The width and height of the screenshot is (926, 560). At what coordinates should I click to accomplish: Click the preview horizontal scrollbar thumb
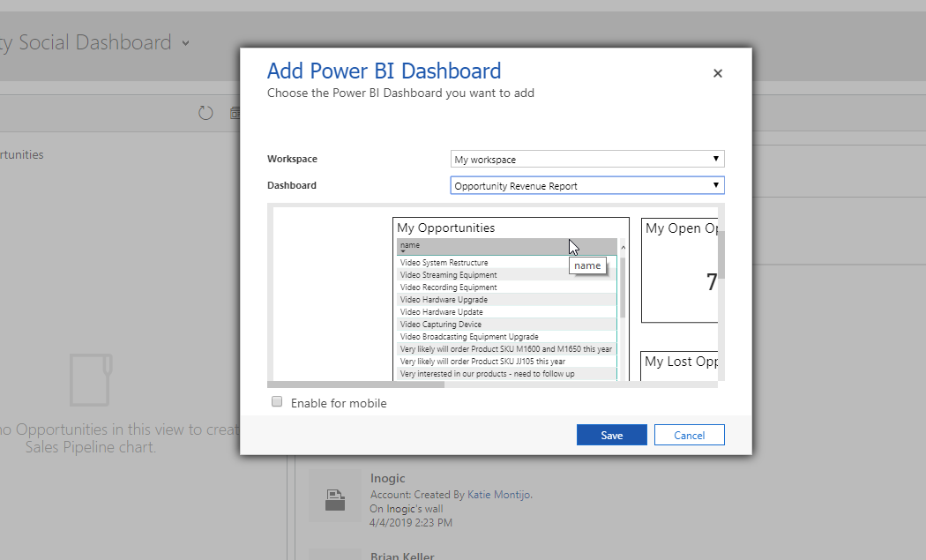[355, 385]
